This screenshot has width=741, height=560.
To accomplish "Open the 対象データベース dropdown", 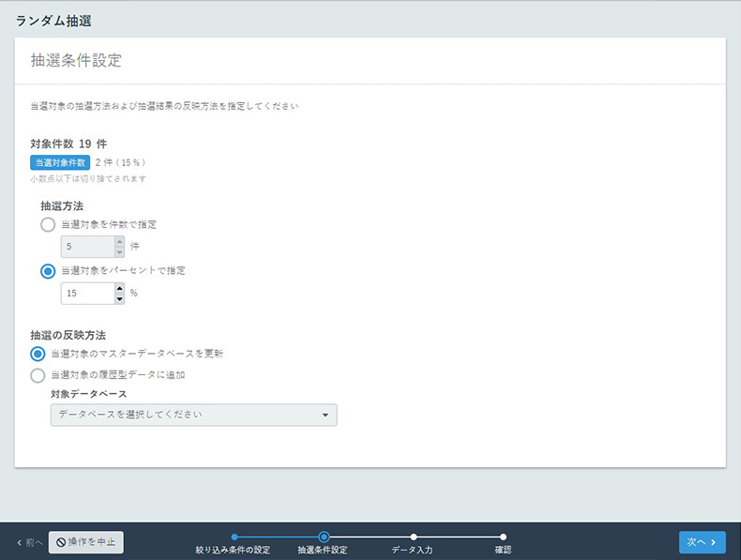I will (194, 415).
